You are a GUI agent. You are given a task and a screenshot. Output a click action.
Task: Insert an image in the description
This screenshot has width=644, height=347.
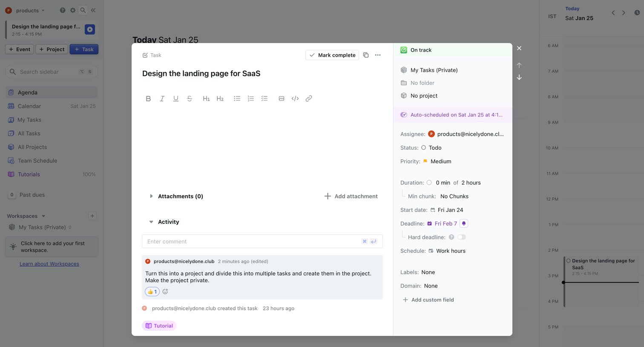[x=281, y=98]
